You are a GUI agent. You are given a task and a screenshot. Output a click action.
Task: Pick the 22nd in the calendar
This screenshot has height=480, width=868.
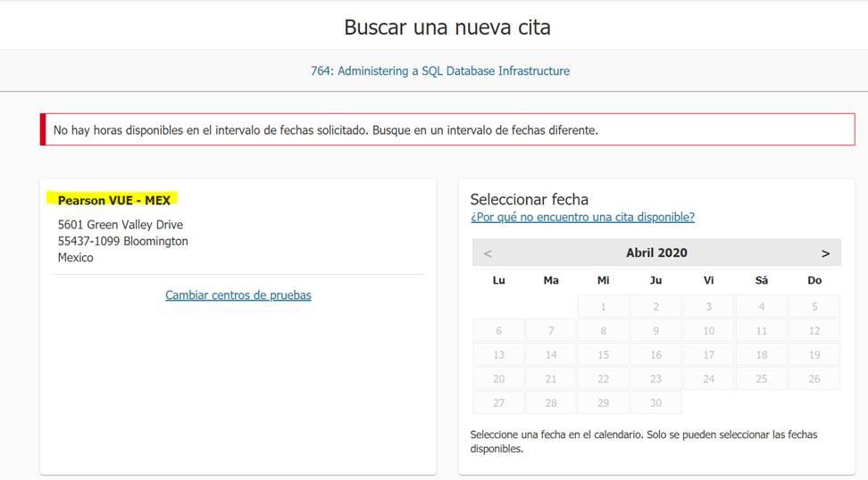604,379
